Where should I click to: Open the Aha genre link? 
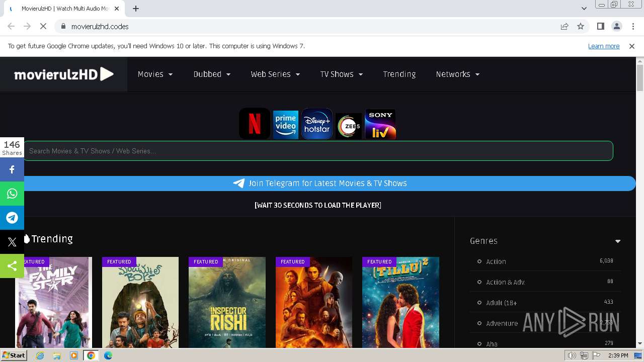pyautogui.click(x=492, y=344)
